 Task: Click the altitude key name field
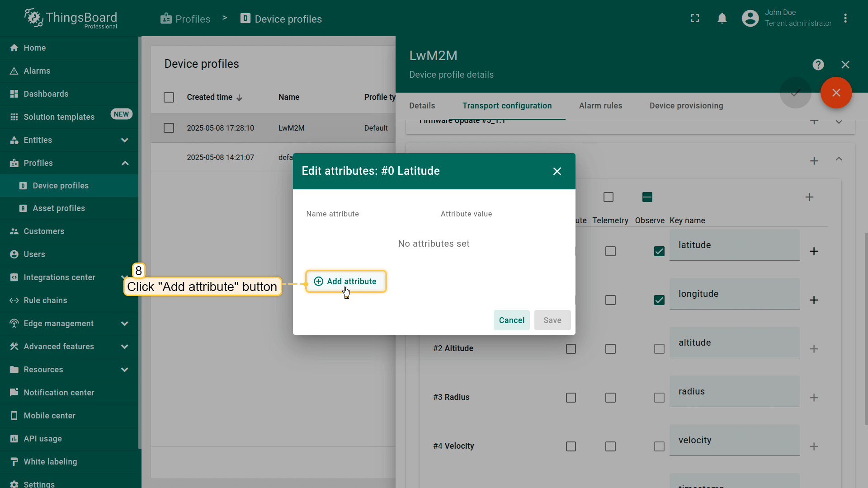coord(734,343)
